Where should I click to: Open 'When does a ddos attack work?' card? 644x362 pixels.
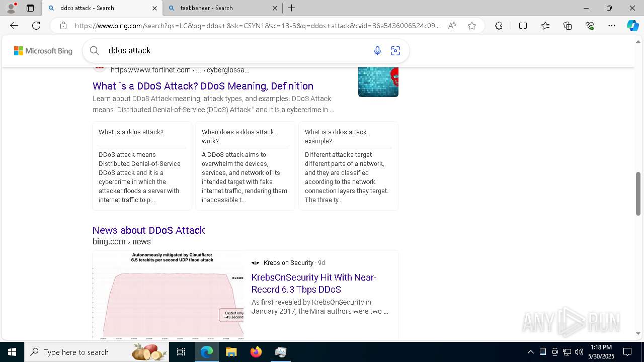(x=245, y=166)
